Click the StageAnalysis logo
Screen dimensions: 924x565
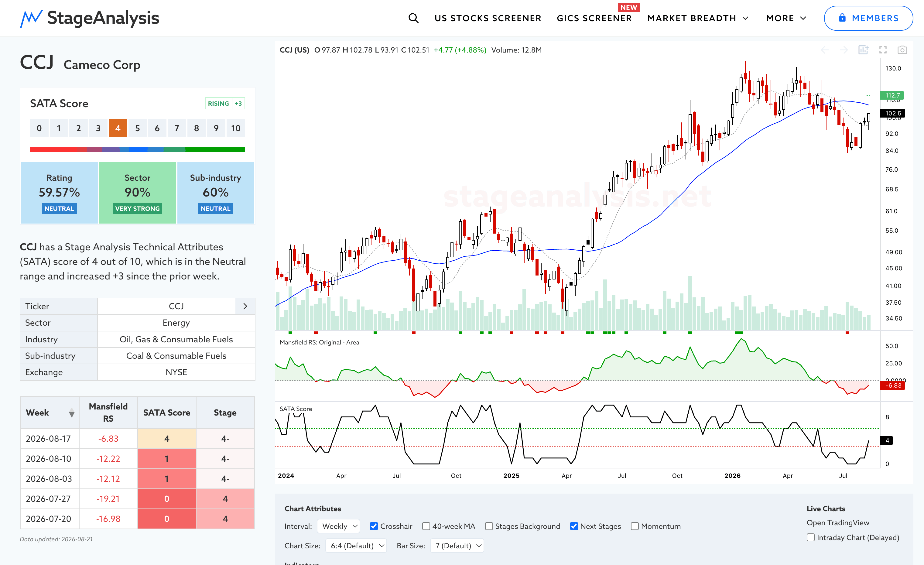90,18
